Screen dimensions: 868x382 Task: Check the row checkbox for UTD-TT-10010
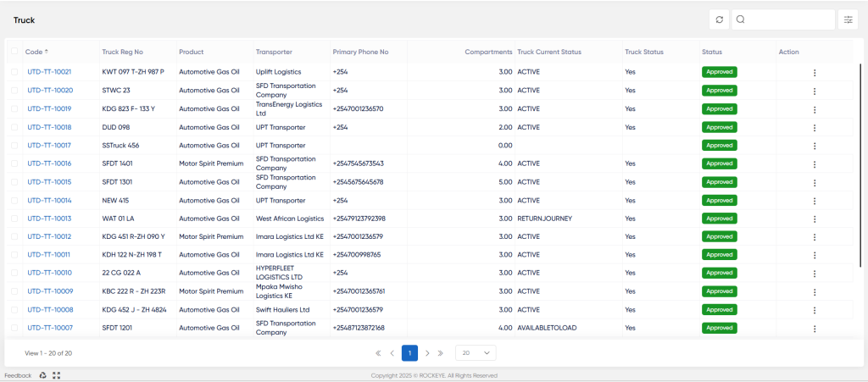tap(14, 273)
